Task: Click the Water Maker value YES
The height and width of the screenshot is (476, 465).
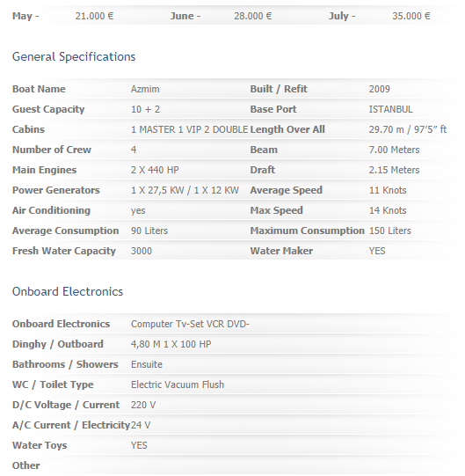Action: [377, 251]
